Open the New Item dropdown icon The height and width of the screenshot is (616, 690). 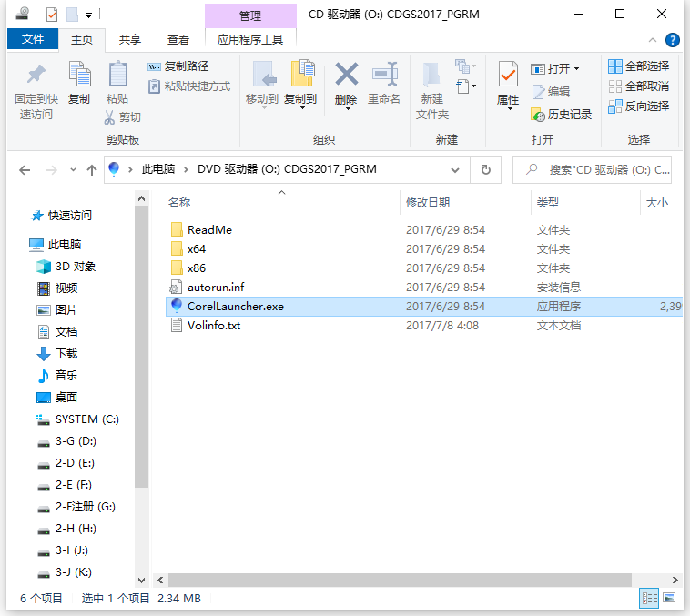[x=465, y=66]
